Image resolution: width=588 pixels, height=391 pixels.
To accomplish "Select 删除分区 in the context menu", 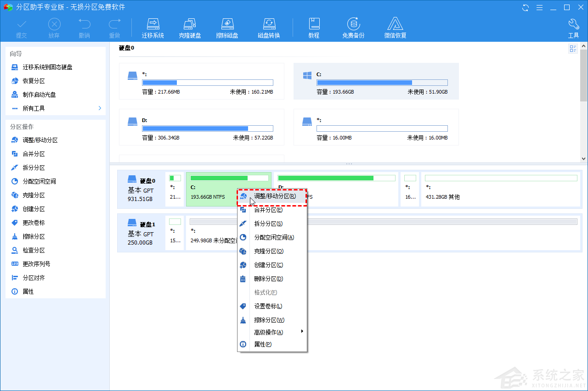I will click(268, 279).
